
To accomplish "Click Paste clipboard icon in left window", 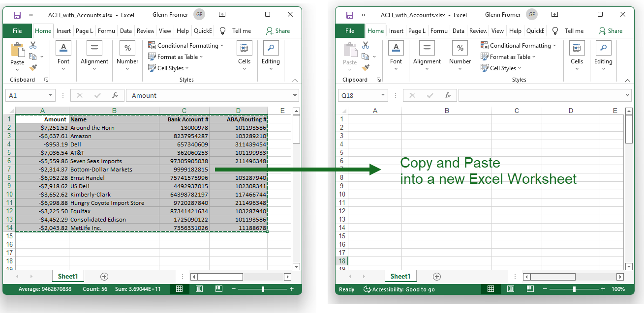I will point(17,50).
